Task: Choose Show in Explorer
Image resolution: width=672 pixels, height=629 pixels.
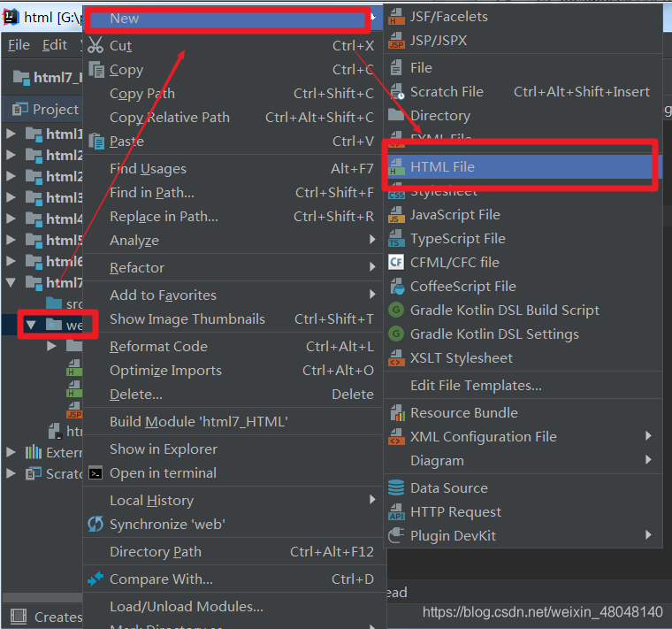Action: pyautogui.click(x=232, y=449)
